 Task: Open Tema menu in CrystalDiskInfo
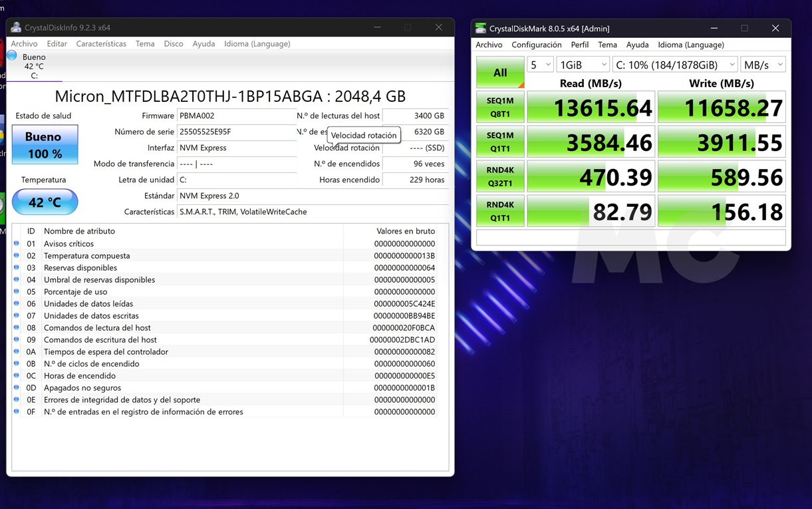tap(145, 44)
